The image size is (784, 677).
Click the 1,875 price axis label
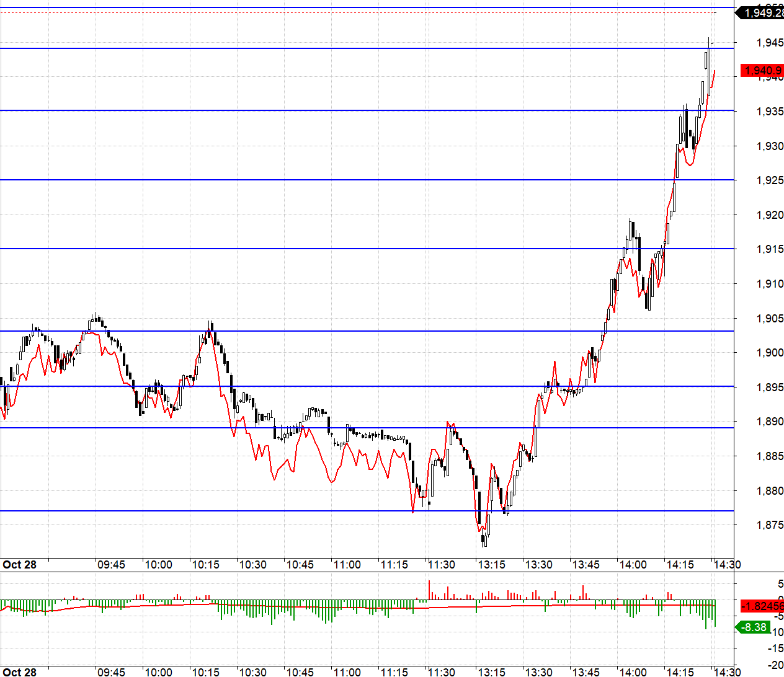tap(770, 525)
